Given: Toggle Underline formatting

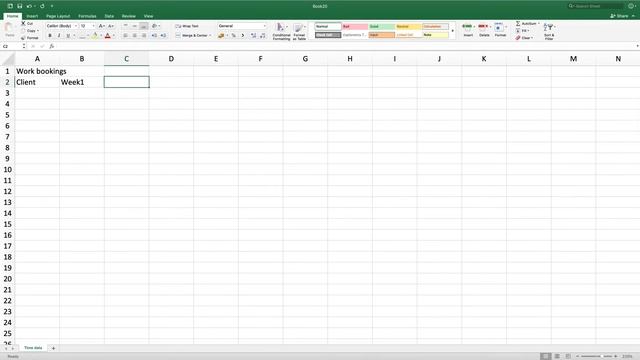Looking at the screenshot, I should coord(68,36).
